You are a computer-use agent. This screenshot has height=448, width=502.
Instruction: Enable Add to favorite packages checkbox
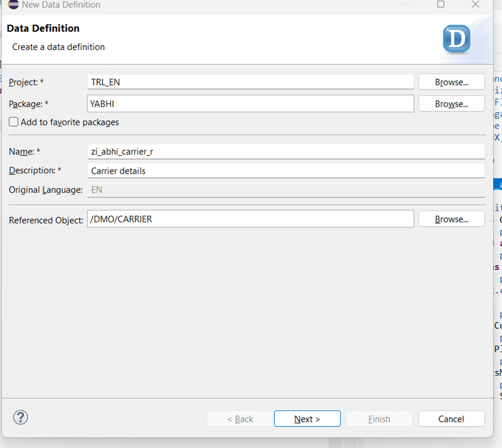coord(14,122)
